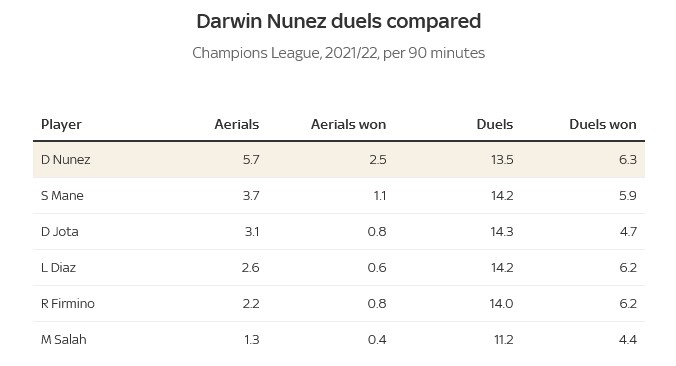Click Mane's 5.9 duels won value
The image size is (676, 366).
pos(628,196)
